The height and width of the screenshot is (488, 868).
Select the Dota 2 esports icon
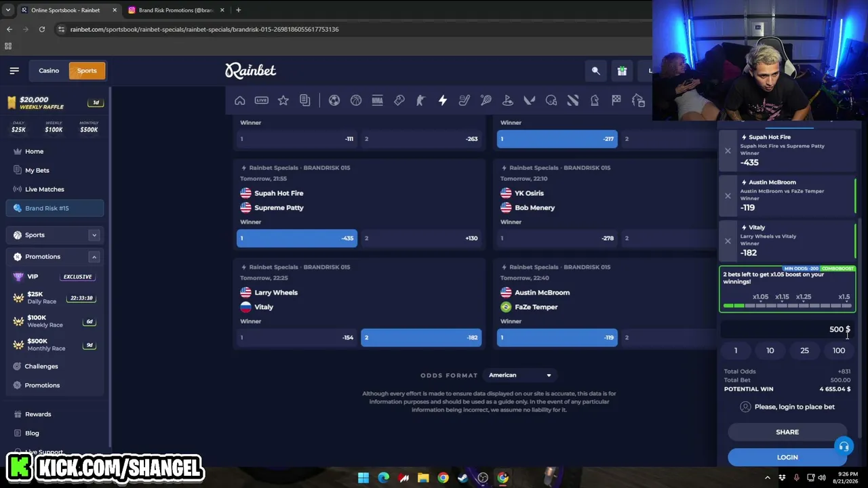pos(573,100)
